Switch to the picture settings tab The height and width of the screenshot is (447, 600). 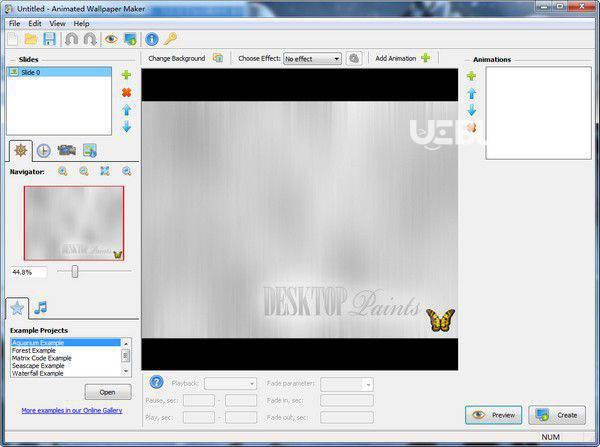90,150
